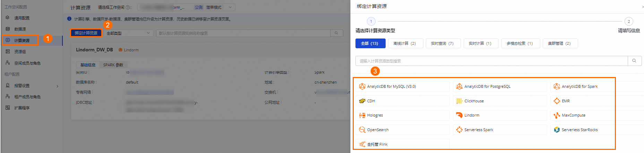The image size is (644, 153).
Task: Choose Lindorm in the resource type list
Action: click(500, 115)
